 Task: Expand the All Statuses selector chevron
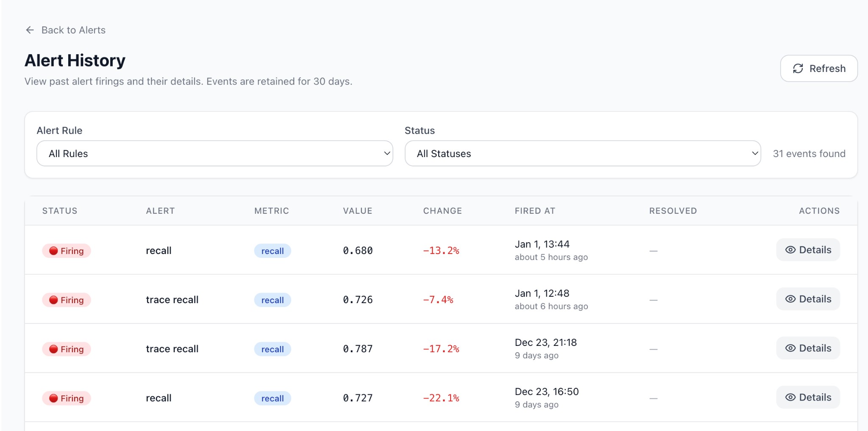[756, 153]
